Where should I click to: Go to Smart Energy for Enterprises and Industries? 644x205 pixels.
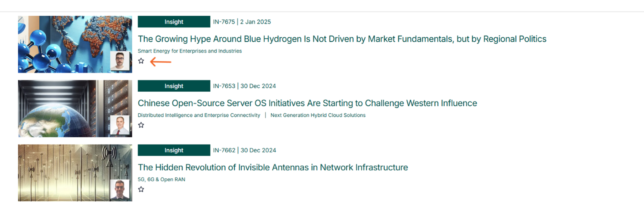tap(189, 51)
